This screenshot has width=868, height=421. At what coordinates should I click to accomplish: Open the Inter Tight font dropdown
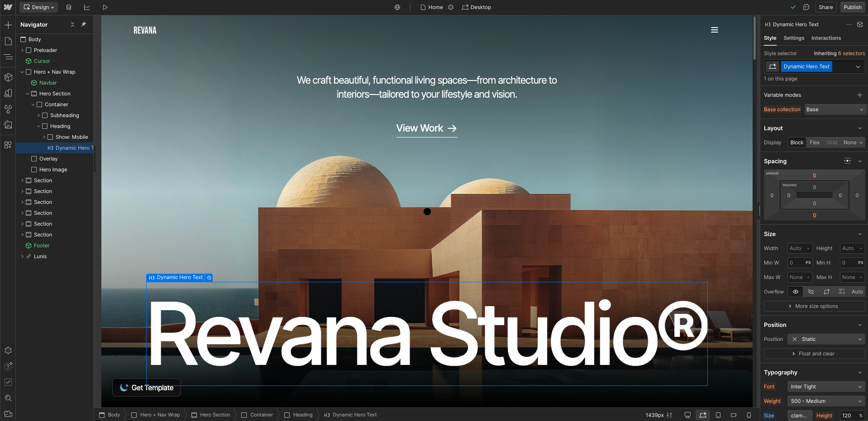(x=825, y=387)
